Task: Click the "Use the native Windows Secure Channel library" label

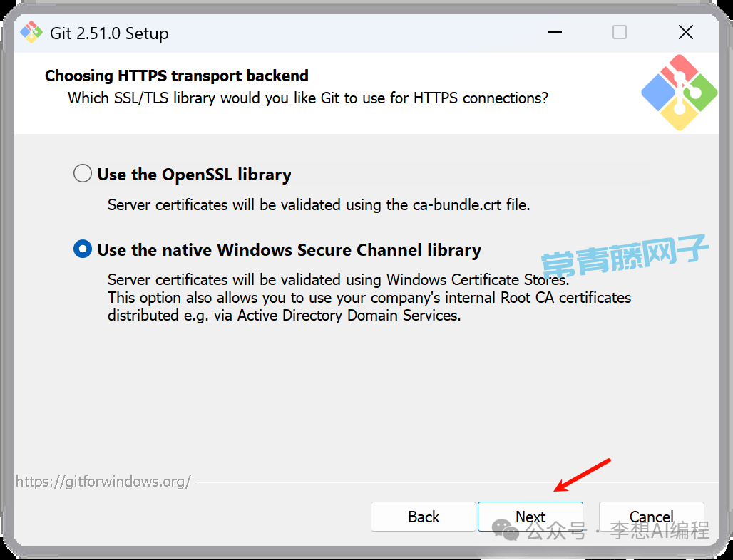Action: point(289,250)
